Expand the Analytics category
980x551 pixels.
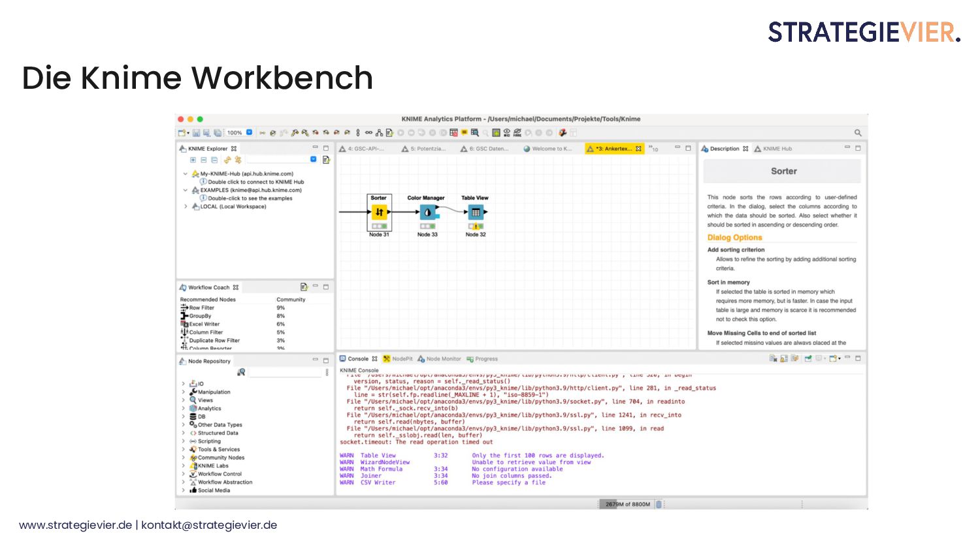(x=183, y=409)
